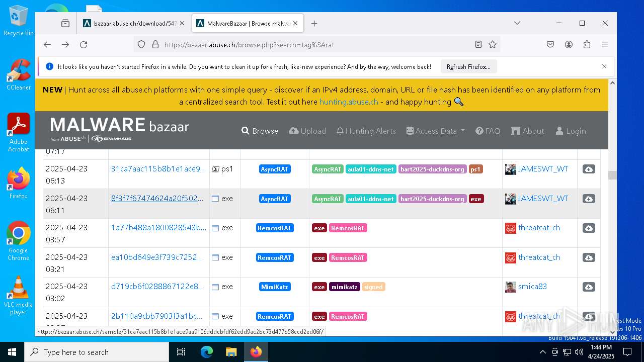Open sample hash 8f3f7f67474624a20f502

click(x=157, y=199)
